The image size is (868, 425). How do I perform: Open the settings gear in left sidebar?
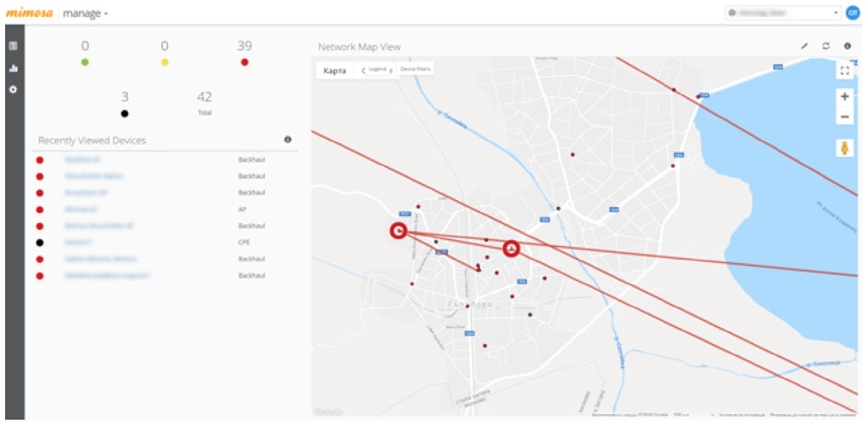point(13,89)
